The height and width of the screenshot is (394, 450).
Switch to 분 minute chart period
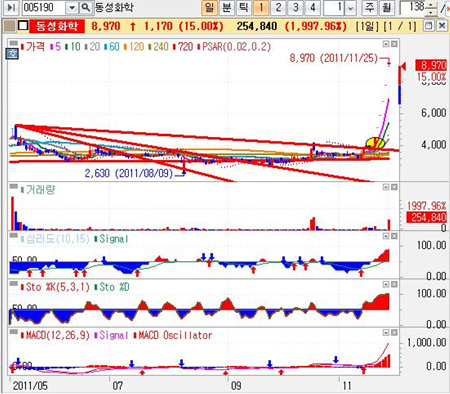[x=226, y=7]
